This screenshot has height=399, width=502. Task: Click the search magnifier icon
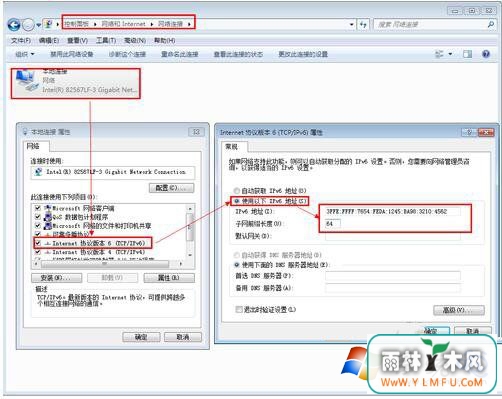[491, 24]
